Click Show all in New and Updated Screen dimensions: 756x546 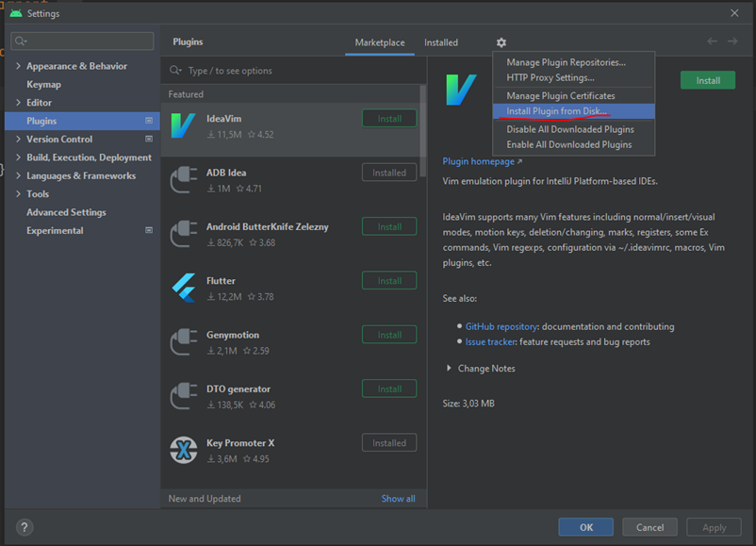[x=398, y=499]
